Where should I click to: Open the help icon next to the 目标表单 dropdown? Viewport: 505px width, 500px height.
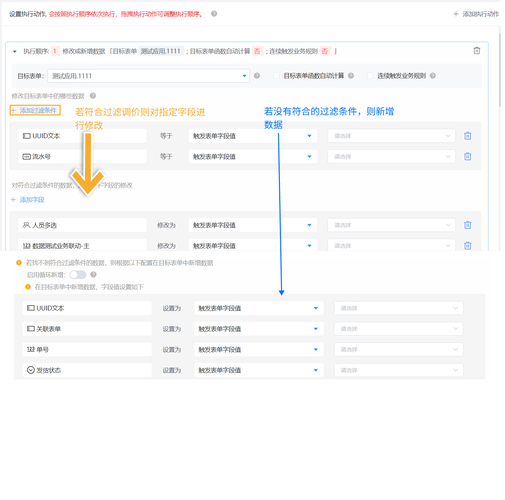257,76
